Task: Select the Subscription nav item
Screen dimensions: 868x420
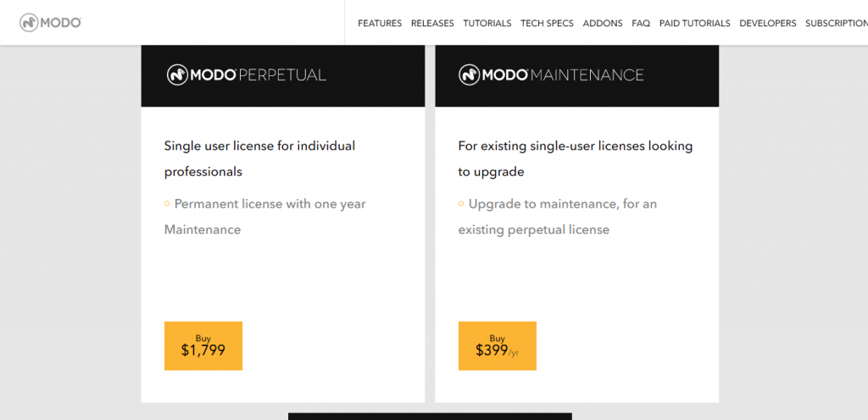Action: (836, 24)
